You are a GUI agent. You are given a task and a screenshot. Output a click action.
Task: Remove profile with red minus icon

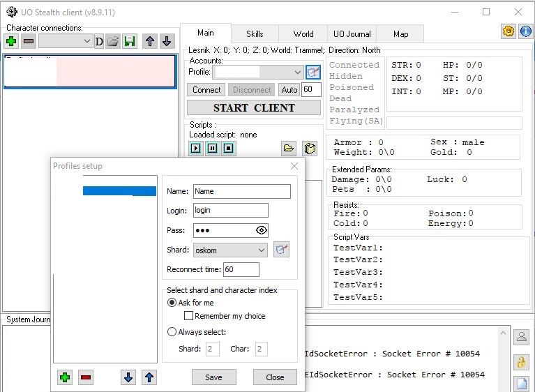click(x=85, y=377)
